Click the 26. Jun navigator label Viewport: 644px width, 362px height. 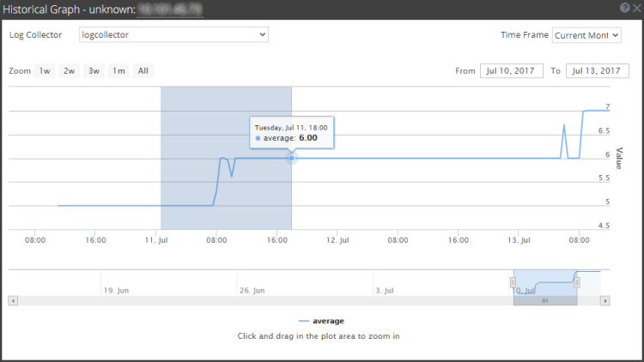(x=252, y=291)
